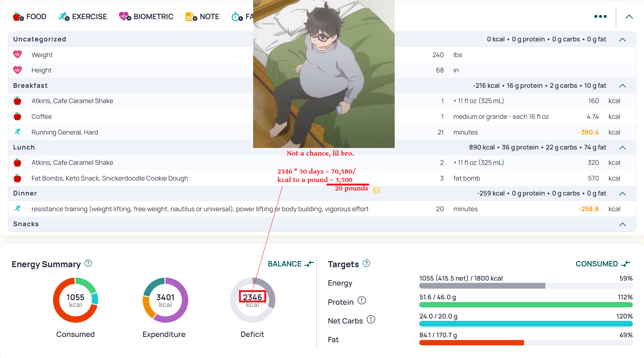Toggle the CONSUMED targets view

[x=603, y=264]
